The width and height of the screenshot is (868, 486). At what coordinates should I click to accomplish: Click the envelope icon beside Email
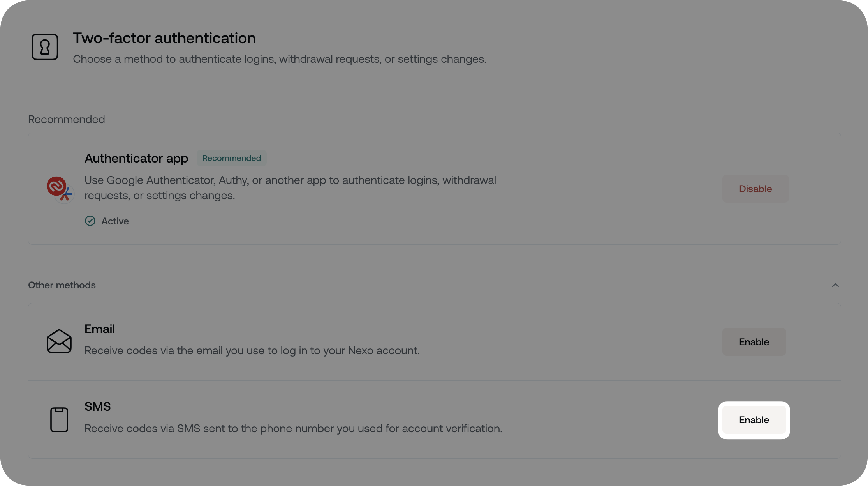tap(59, 341)
